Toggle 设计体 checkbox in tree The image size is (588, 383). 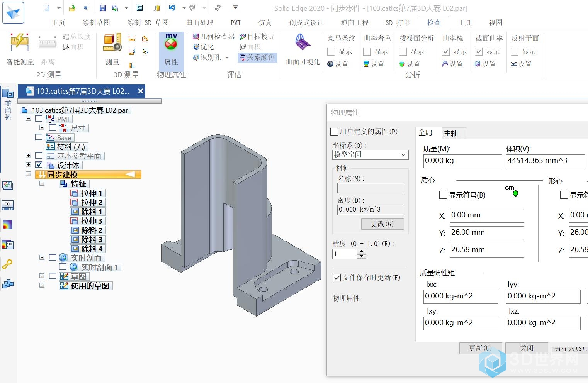tap(39, 165)
